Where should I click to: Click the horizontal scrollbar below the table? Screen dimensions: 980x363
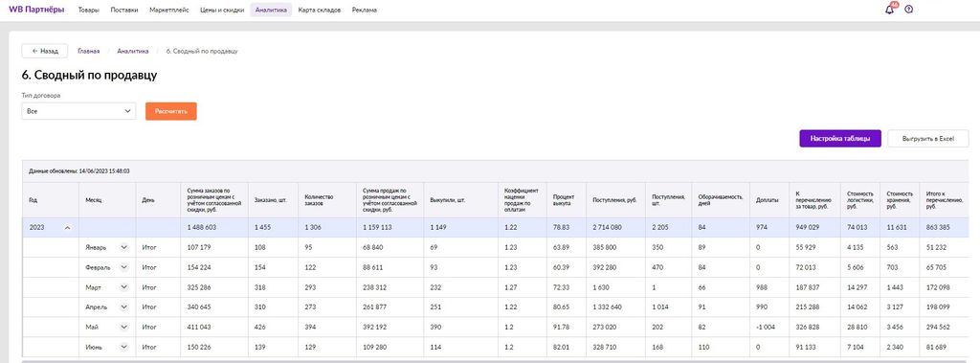point(495,361)
